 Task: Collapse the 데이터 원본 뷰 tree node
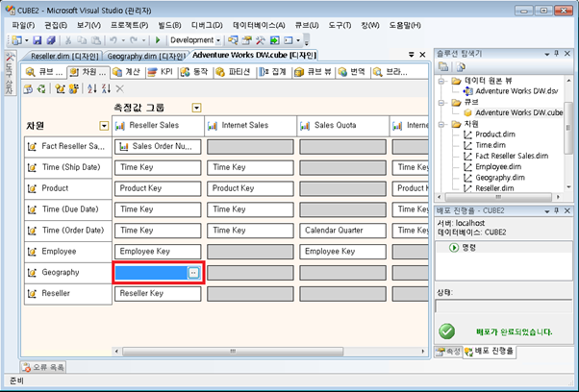coord(441,81)
